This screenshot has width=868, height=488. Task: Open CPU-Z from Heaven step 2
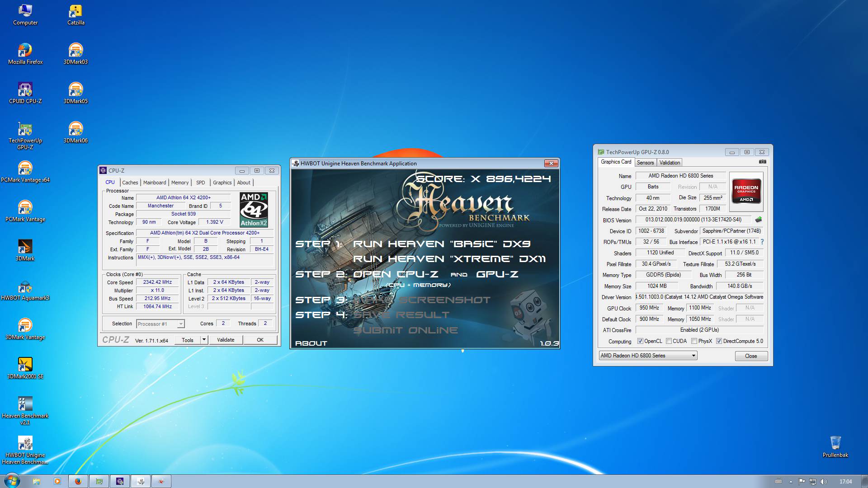[396, 274]
